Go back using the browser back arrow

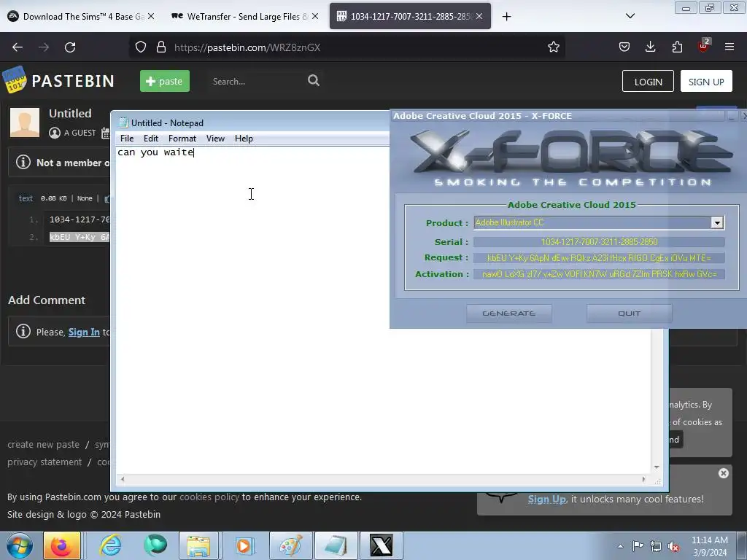pos(18,47)
